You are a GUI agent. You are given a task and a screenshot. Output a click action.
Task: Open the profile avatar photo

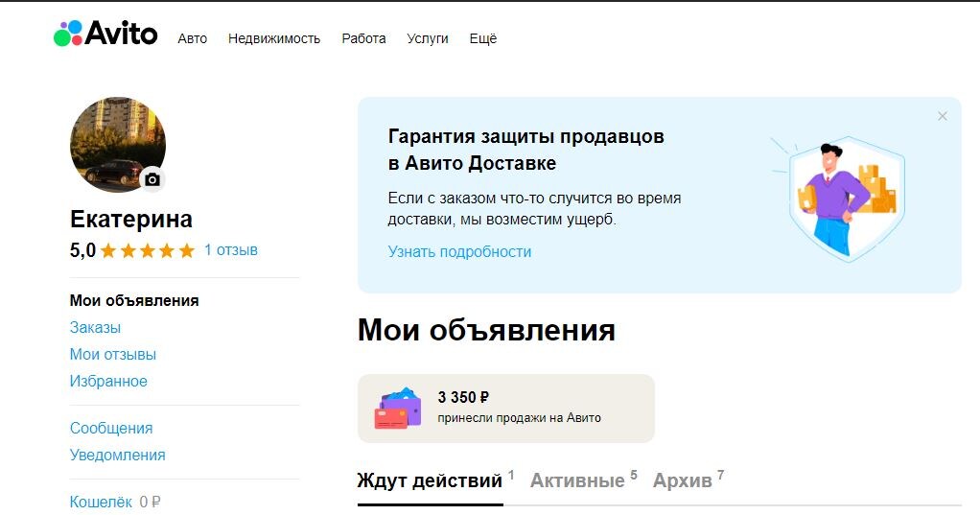point(118,145)
